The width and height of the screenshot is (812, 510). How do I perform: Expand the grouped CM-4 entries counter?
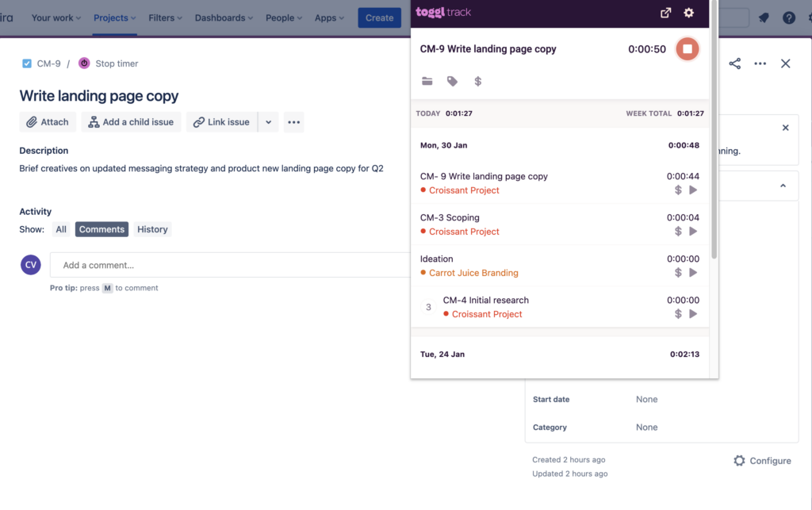click(x=429, y=307)
